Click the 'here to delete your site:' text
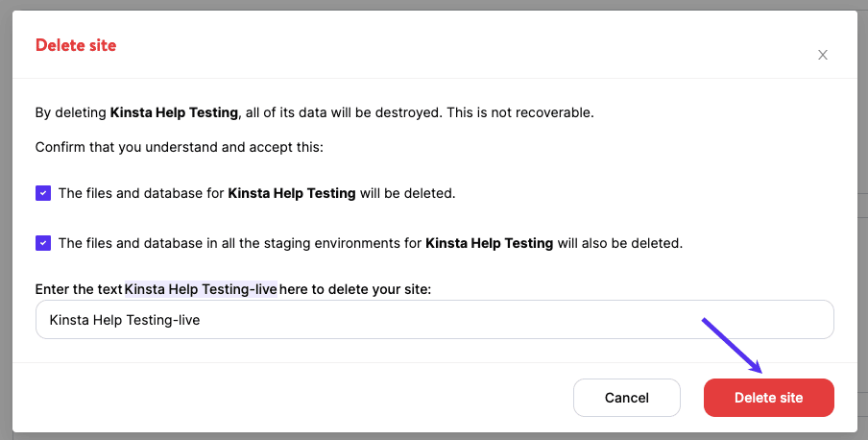The width and height of the screenshot is (868, 440). coord(355,289)
